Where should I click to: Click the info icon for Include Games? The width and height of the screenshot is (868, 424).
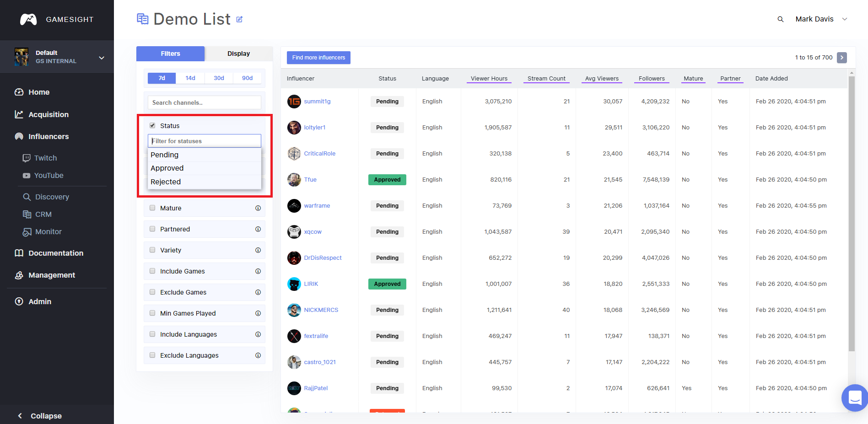[x=258, y=271]
